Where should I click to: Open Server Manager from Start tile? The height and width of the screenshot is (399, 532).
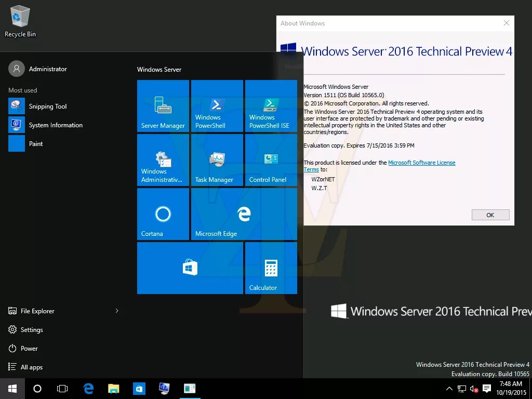(163, 106)
